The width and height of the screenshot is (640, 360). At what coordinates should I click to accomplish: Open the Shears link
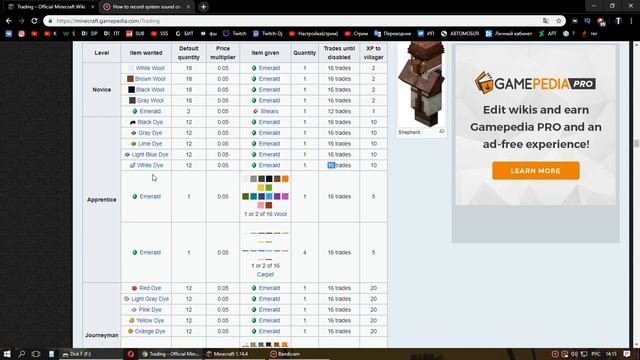tap(269, 111)
